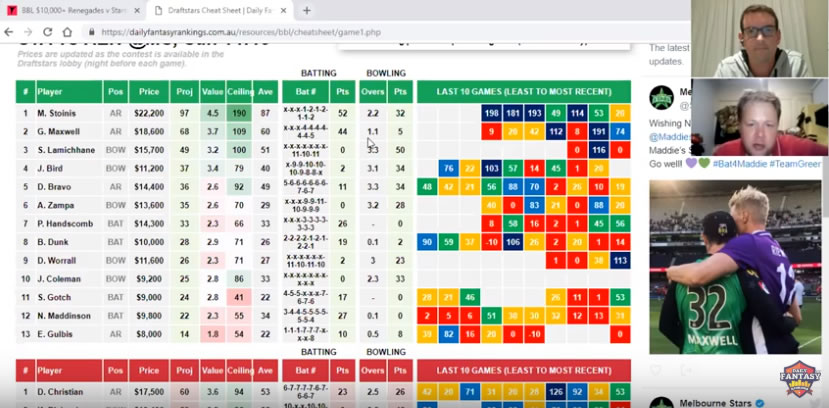
Task: Click Stoinis ceiling value 190
Action: (239, 113)
